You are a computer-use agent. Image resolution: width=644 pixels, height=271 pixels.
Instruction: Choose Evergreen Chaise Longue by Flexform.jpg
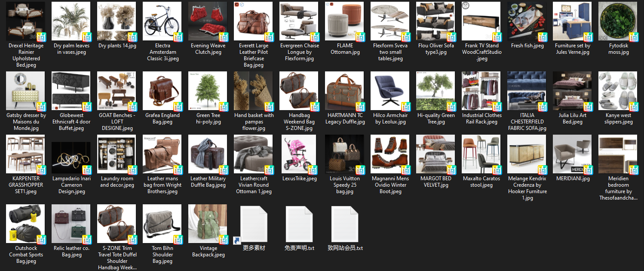[299, 21]
